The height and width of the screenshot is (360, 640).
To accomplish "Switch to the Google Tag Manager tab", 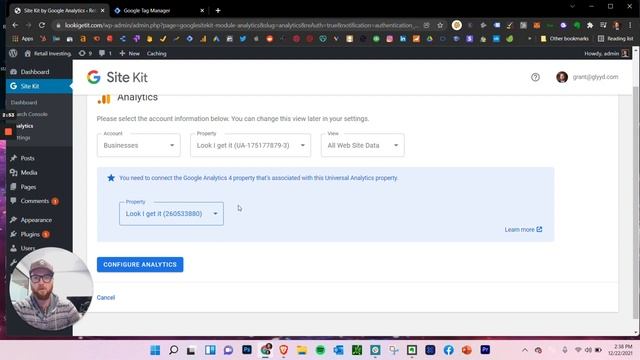I will click(159, 11).
